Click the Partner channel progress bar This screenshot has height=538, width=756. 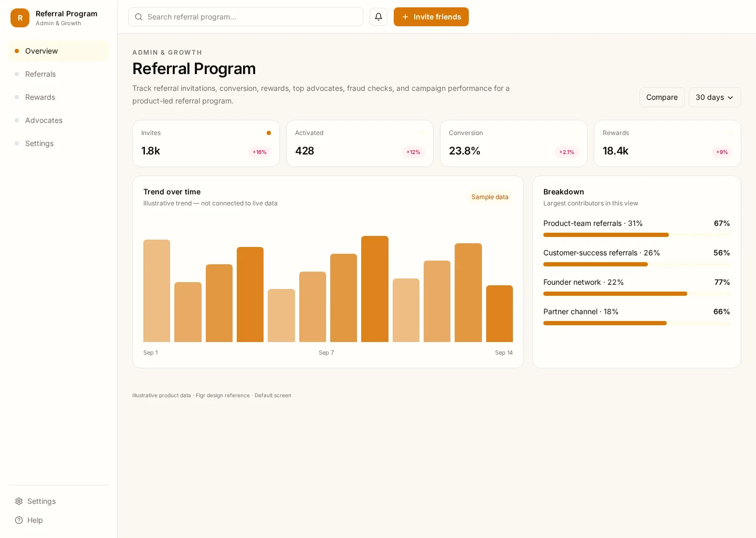637,323
